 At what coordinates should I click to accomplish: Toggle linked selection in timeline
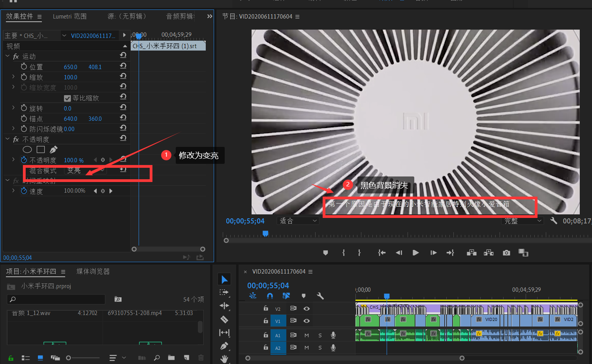pos(286,296)
